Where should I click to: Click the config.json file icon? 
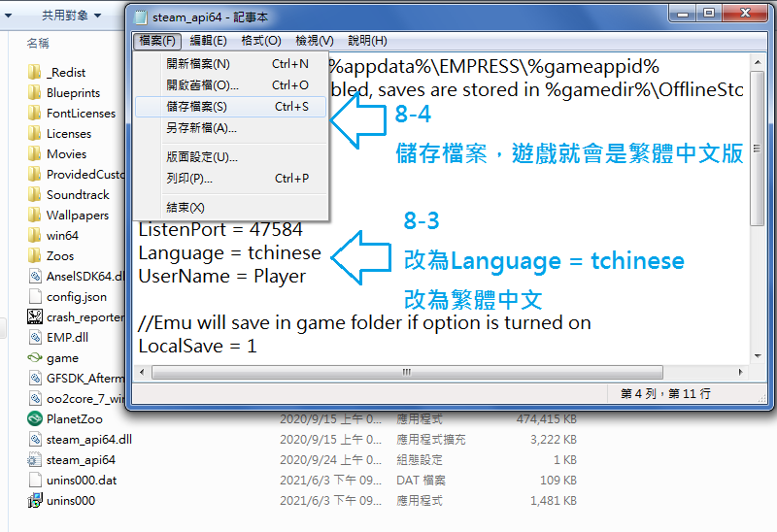click(x=35, y=296)
